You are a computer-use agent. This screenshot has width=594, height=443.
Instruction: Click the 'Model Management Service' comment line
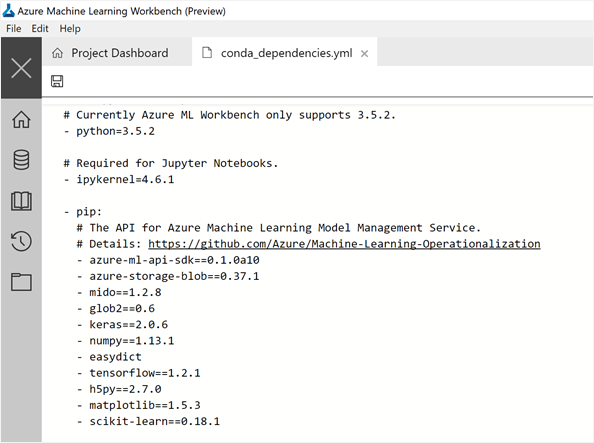pyautogui.click(x=279, y=228)
